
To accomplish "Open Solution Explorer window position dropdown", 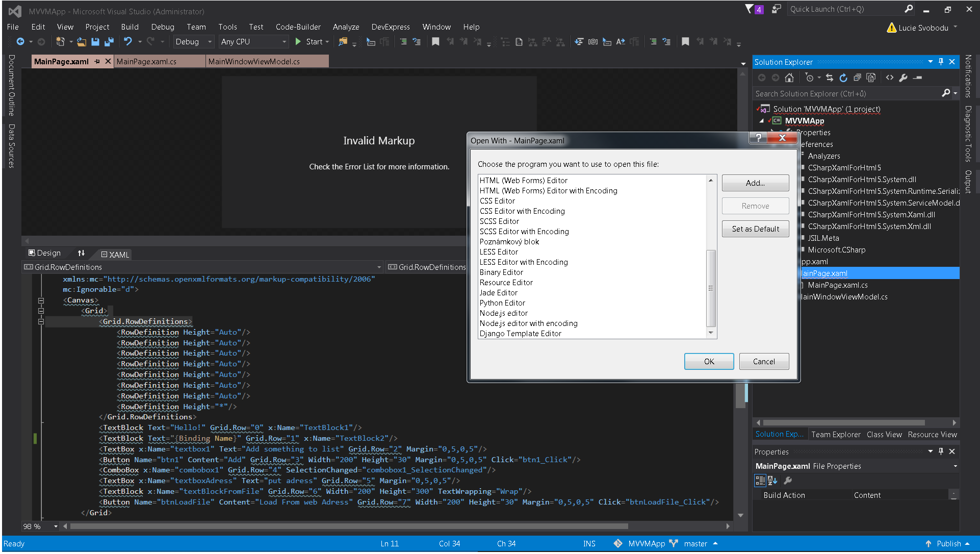I will coord(930,62).
